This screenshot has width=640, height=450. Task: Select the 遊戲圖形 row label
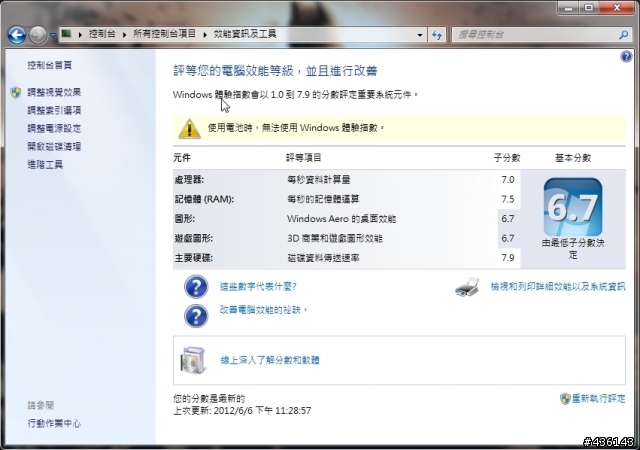pos(193,238)
